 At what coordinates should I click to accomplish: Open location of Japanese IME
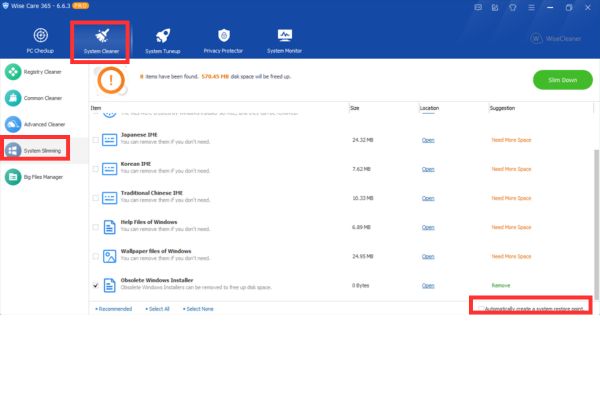point(428,140)
